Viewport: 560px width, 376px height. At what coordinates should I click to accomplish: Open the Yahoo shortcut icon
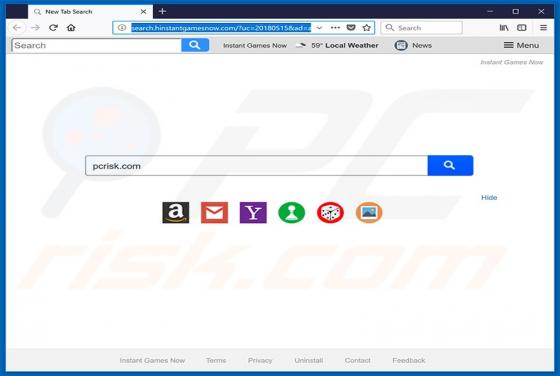(253, 212)
